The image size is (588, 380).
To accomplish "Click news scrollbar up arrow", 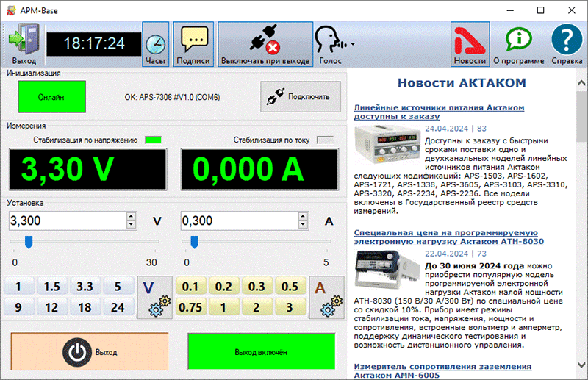I will pos(581,82).
